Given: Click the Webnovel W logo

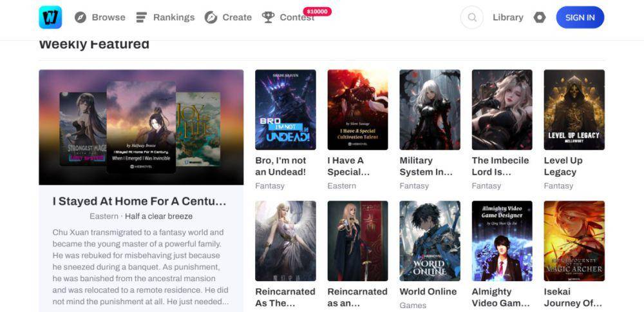Looking at the screenshot, I should pos(50,17).
